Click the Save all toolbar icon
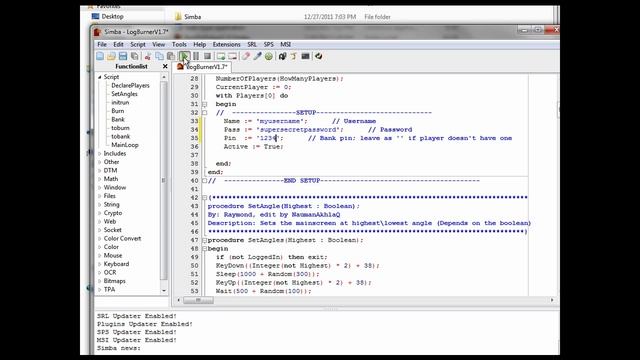640x360 pixels. click(134, 56)
